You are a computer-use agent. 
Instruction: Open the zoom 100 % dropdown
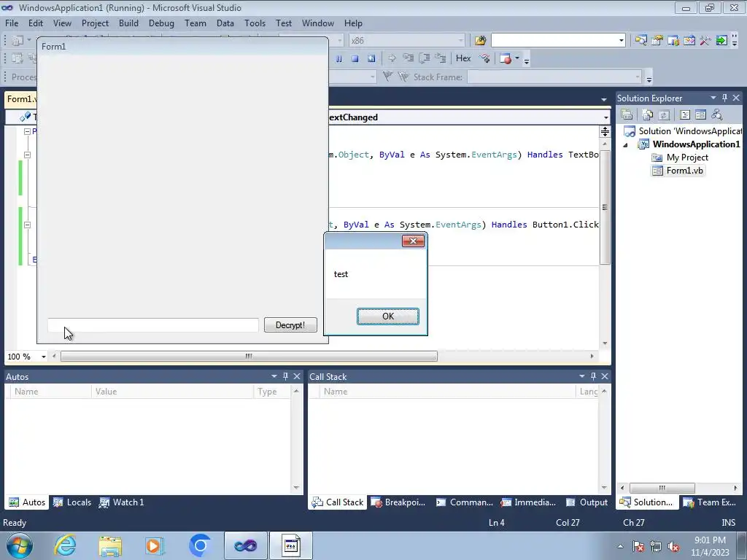coord(43,357)
